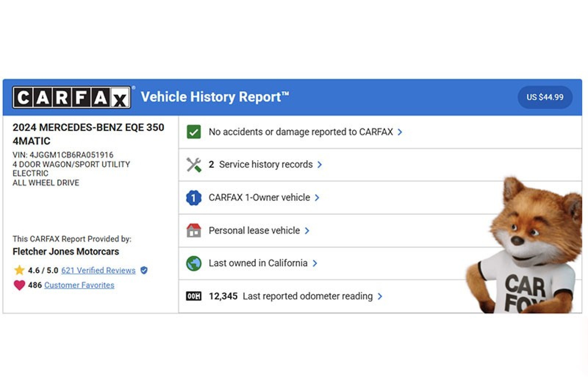This screenshot has height=392, width=588.
Task: Open the 621 Verified Reviews link
Action: coord(98,270)
